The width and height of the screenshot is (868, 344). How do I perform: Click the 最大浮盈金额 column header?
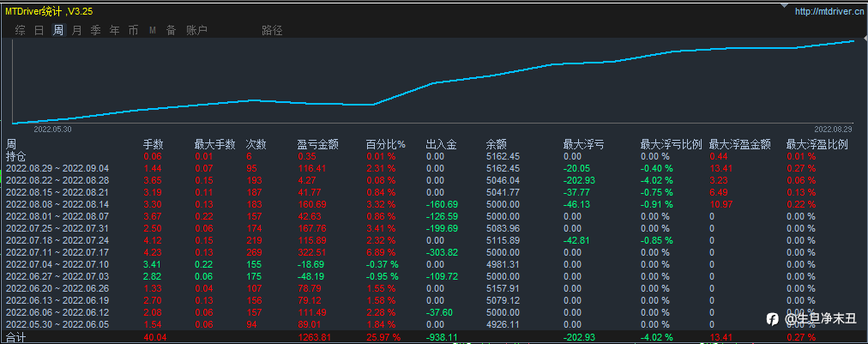tap(740, 145)
